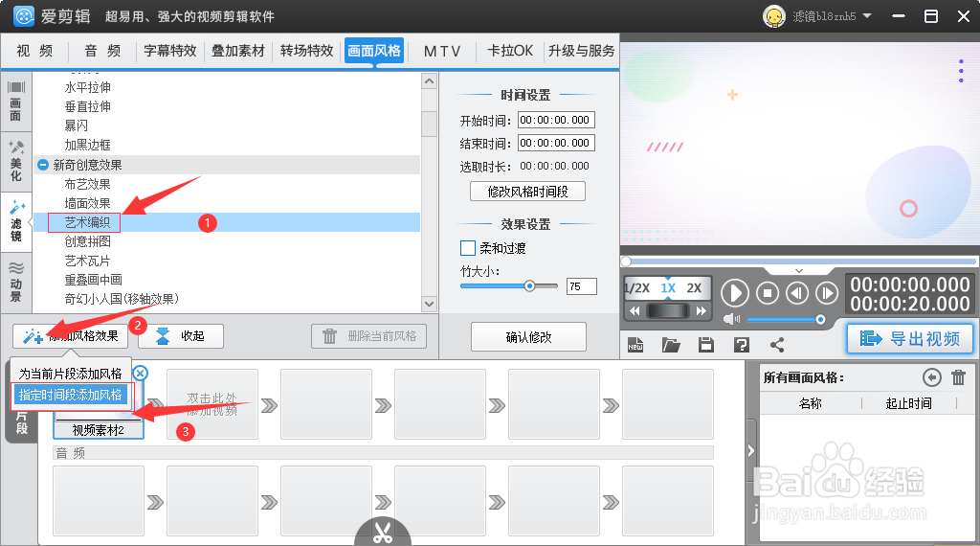This screenshot has height=546, width=980.
Task: Select the 创意拼图 style
Action: [x=87, y=241]
